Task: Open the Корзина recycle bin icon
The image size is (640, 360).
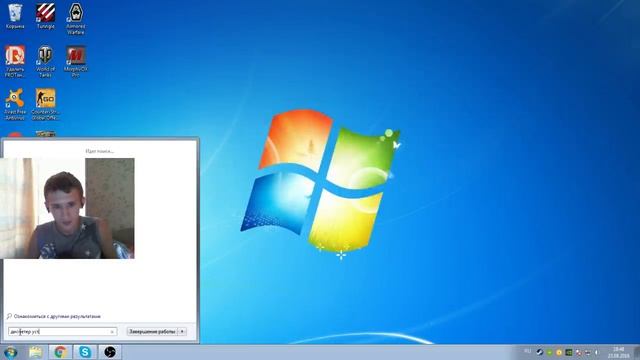Action: 15,16
